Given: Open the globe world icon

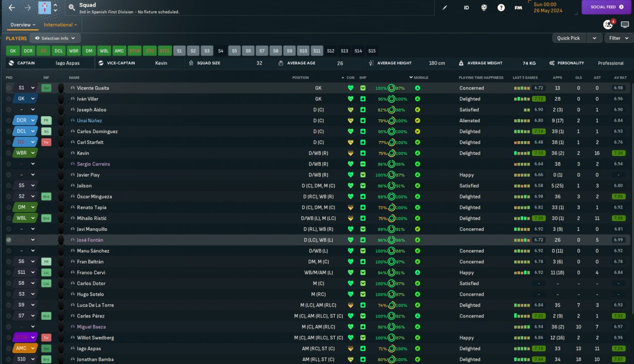Looking at the screenshot, I should 484,8.
